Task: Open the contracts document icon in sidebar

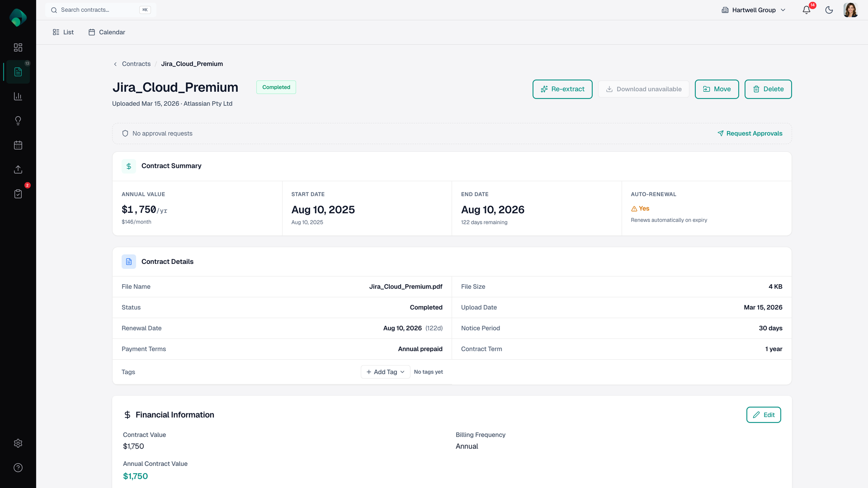Action: (x=18, y=72)
